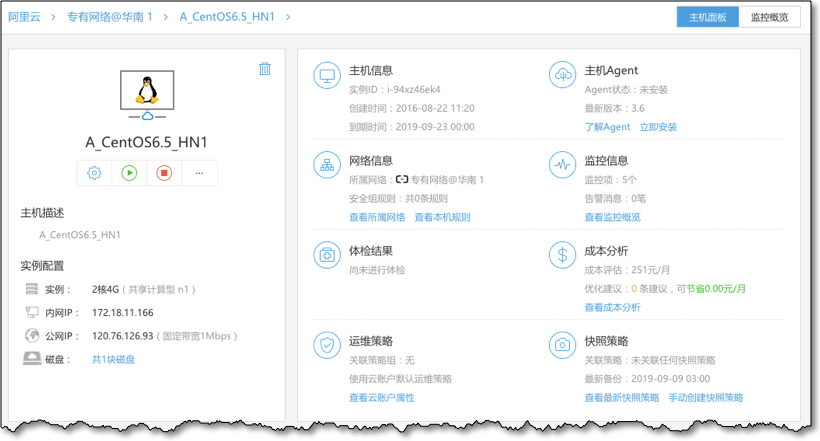820x441 pixels.
Task: Click the 立即安装 link
Action: [658, 127]
